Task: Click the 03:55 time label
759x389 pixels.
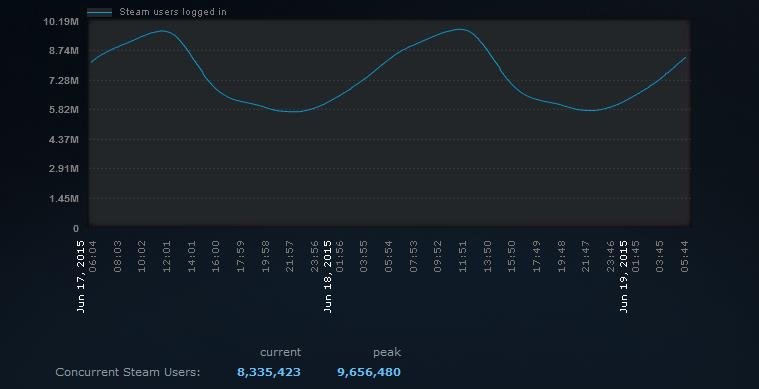Action: 364,256
